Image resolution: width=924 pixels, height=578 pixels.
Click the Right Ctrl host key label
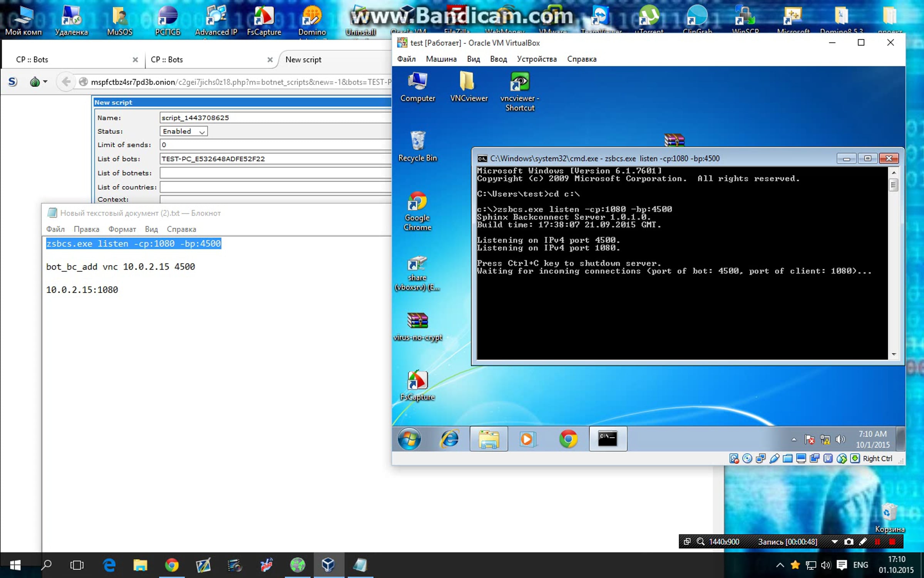(x=877, y=459)
